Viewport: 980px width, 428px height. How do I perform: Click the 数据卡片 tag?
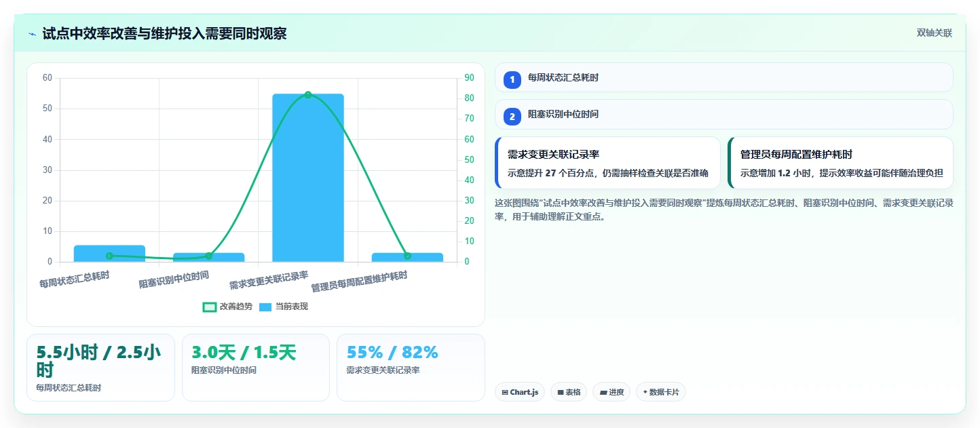tap(661, 392)
